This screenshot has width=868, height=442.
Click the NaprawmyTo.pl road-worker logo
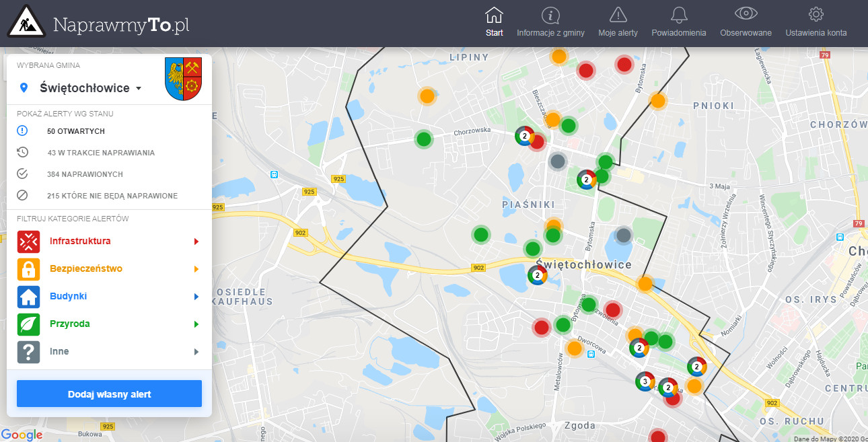(26, 22)
